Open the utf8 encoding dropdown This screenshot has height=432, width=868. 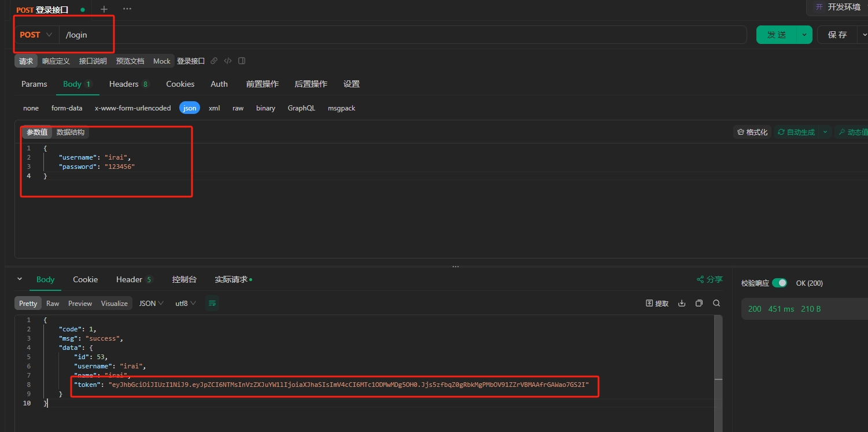click(186, 303)
